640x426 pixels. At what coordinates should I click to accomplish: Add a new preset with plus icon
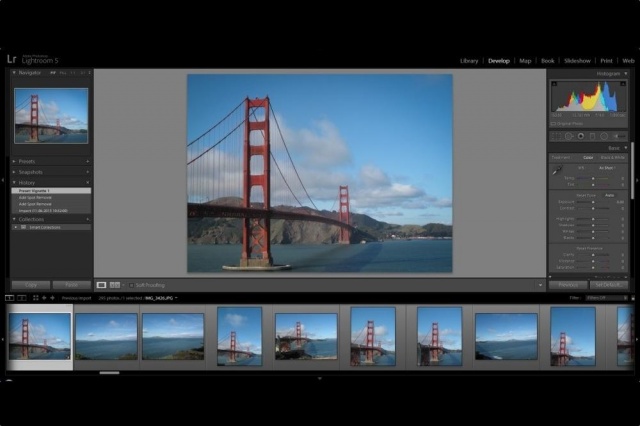click(x=87, y=162)
